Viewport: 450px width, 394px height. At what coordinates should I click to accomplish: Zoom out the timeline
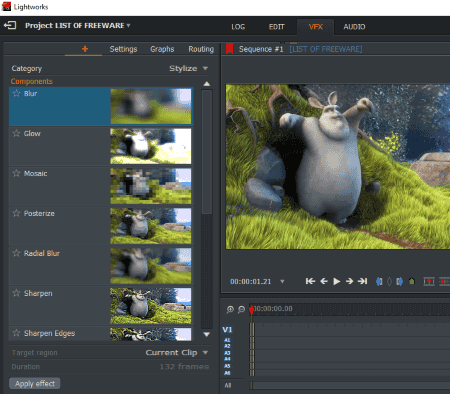tap(241, 309)
